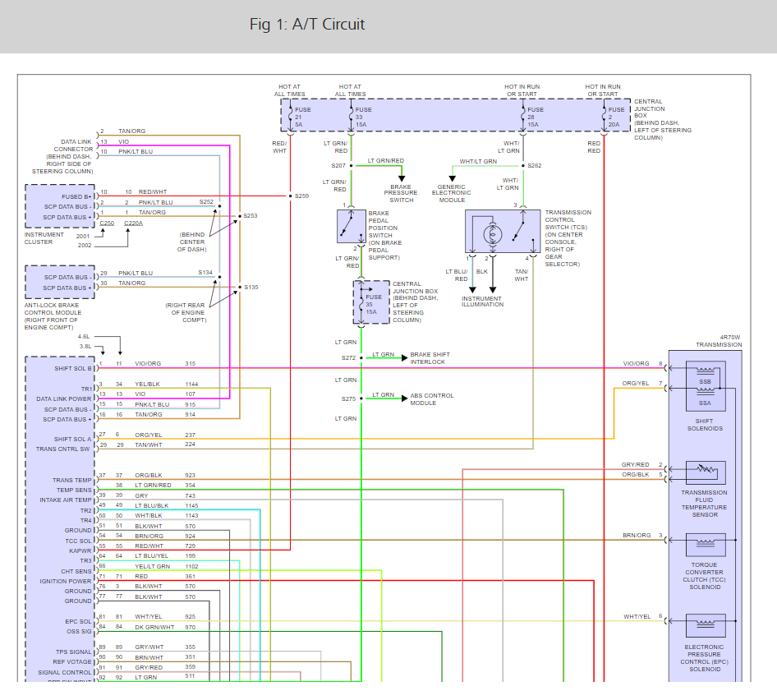Image resolution: width=777 pixels, height=700 pixels.
Task: Click the Instrument Illumination label
Action: point(482,302)
